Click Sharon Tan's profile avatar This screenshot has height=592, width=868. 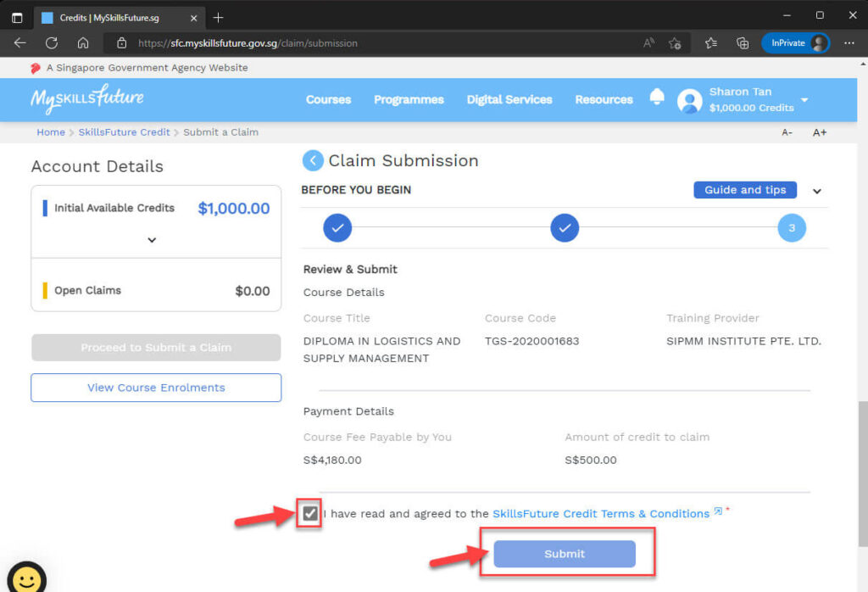click(x=689, y=101)
